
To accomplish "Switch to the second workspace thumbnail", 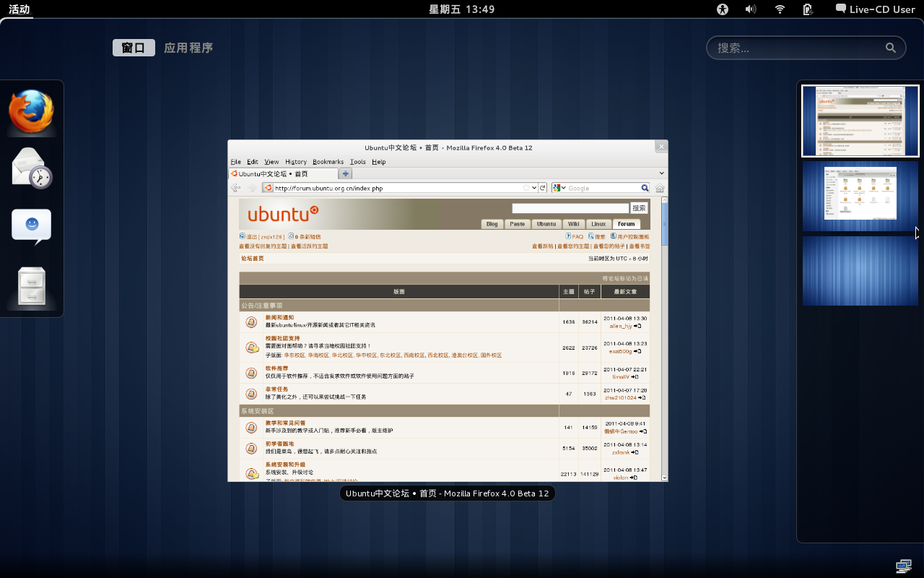I will [x=860, y=196].
